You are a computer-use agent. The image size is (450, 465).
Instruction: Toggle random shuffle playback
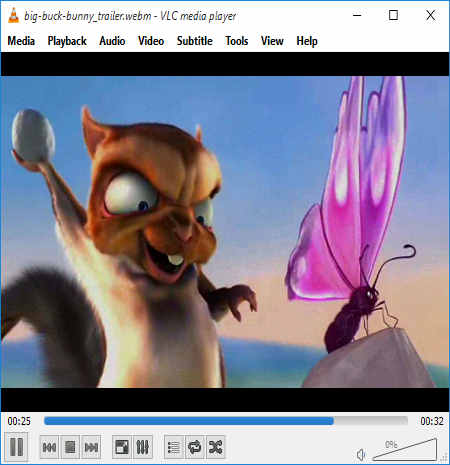[216, 447]
